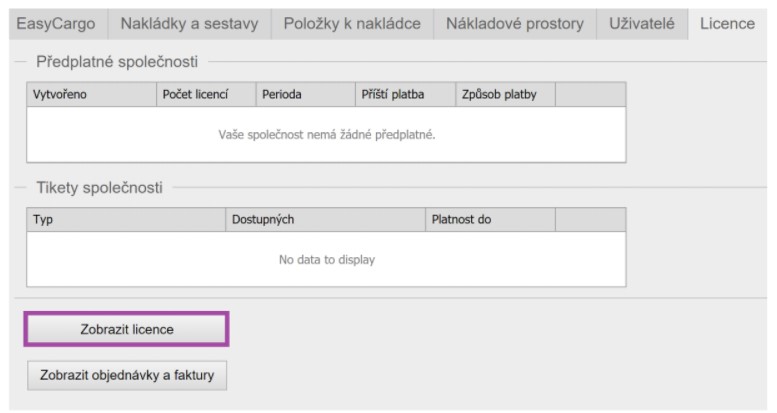This screenshot has height=413, width=777.
Task: Switch to Nakládky a sestavy tab
Action: (x=189, y=24)
